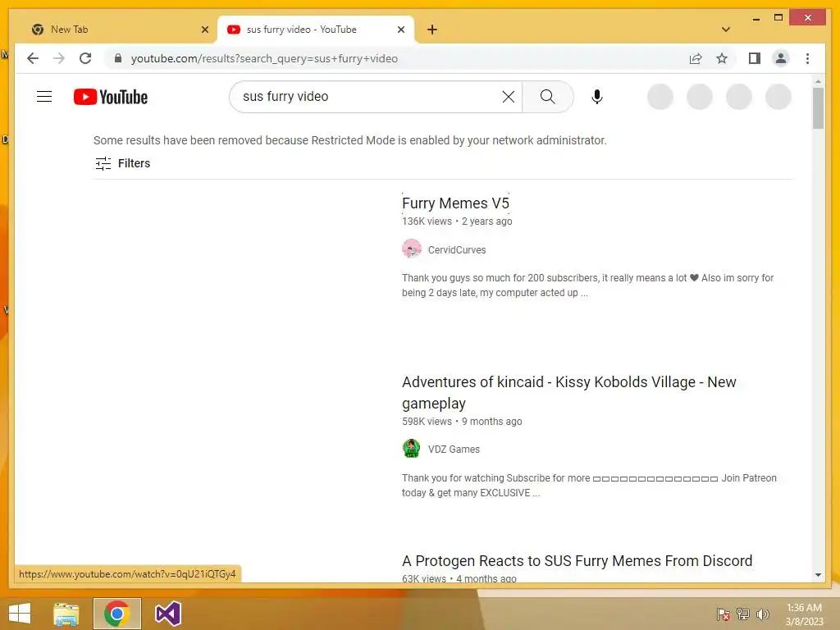Open A Protogen Reacts to SUS video
The width and height of the screenshot is (840, 630).
pyautogui.click(x=577, y=561)
